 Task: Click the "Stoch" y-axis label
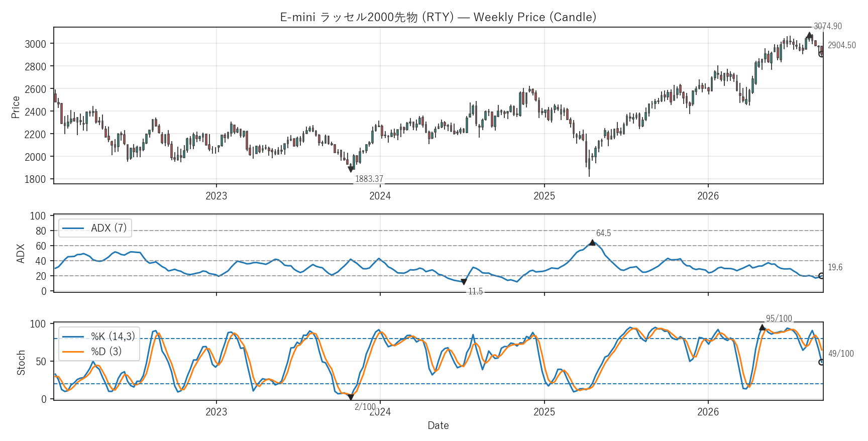[21, 363]
